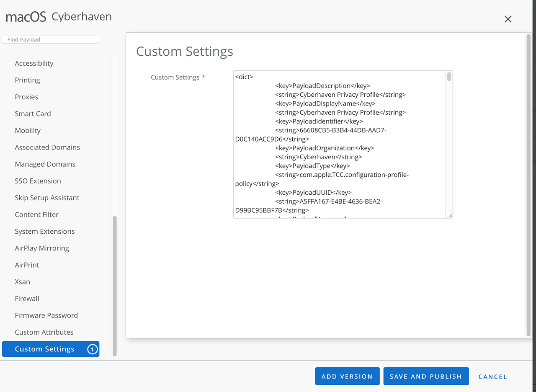Select the Firewall payload
The image size is (536, 392).
pyautogui.click(x=27, y=299)
